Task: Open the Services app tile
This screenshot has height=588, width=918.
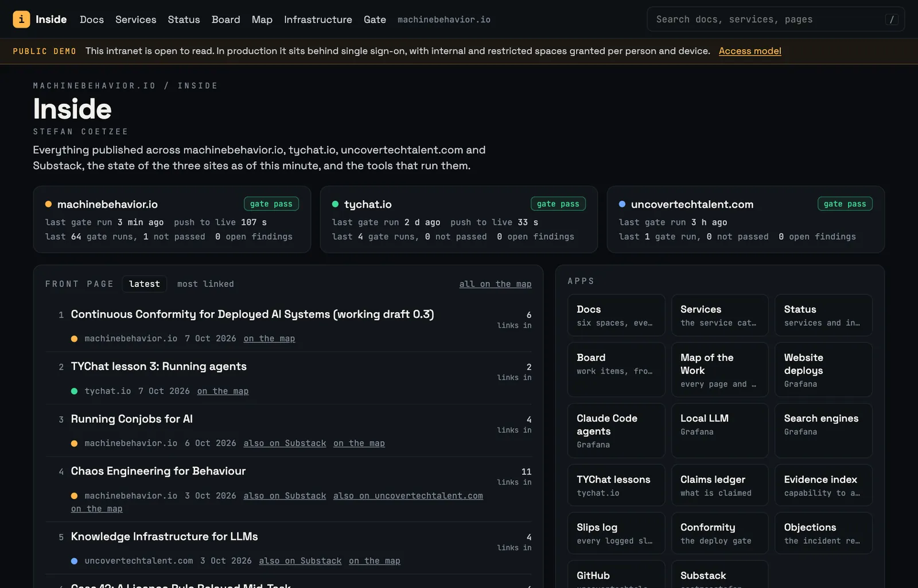Action: coord(720,315)
